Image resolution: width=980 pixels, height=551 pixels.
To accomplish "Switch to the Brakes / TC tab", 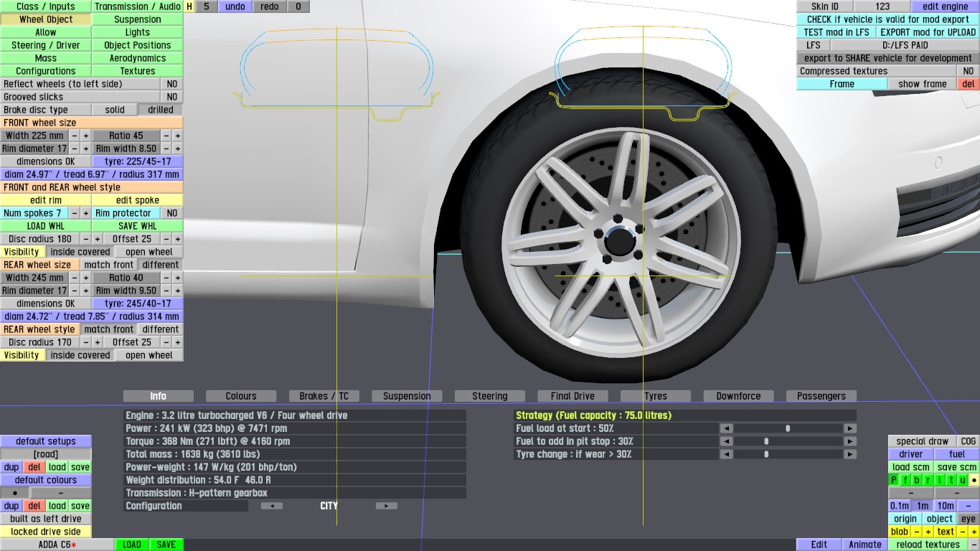I will [324, 396].
